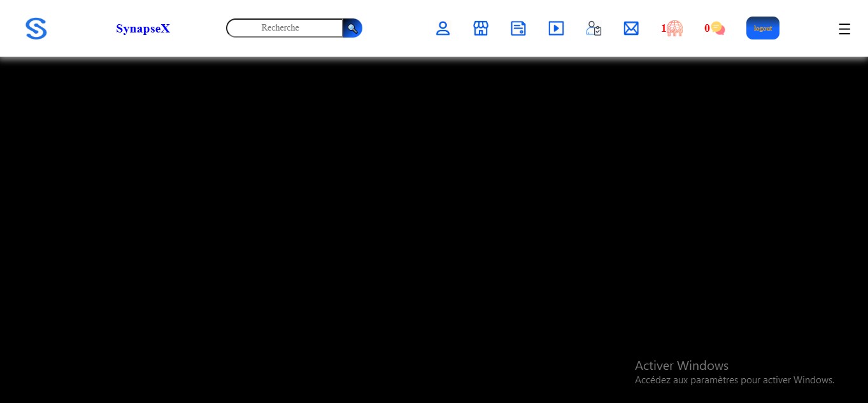Click the Activer Windows watermark text
This screenshot has width=868, height=403.
[x=681, y=365]
